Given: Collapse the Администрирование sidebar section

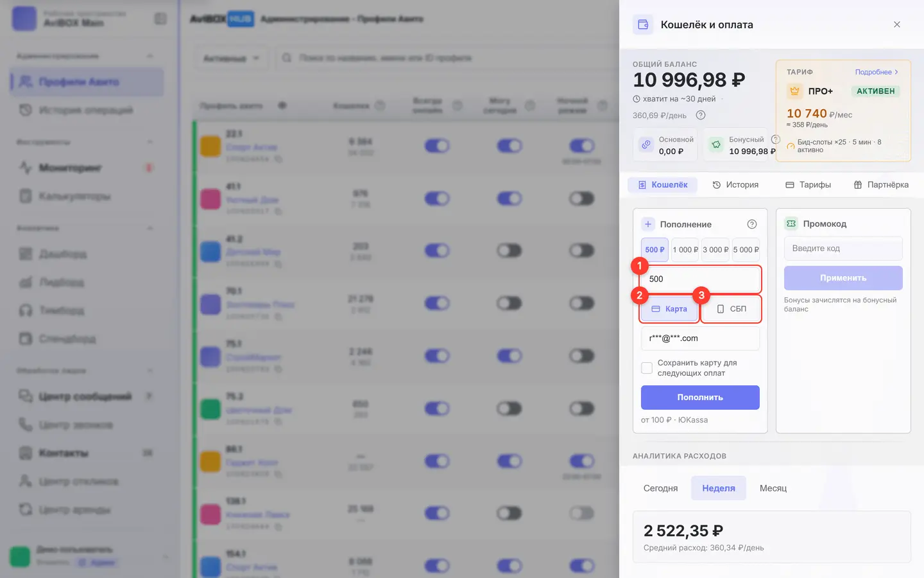Looking at the screenshot, I should coord(150,56).
